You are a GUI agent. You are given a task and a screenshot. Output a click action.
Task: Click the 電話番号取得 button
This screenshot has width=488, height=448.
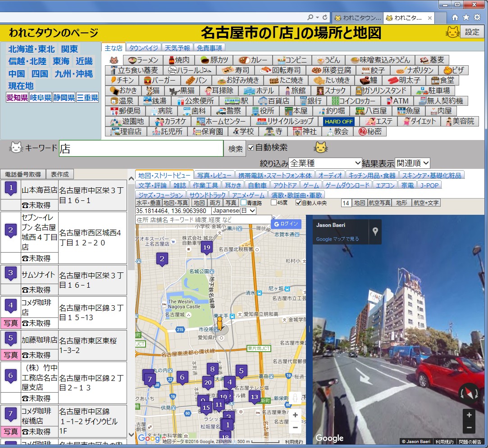(x=23, y=174)
